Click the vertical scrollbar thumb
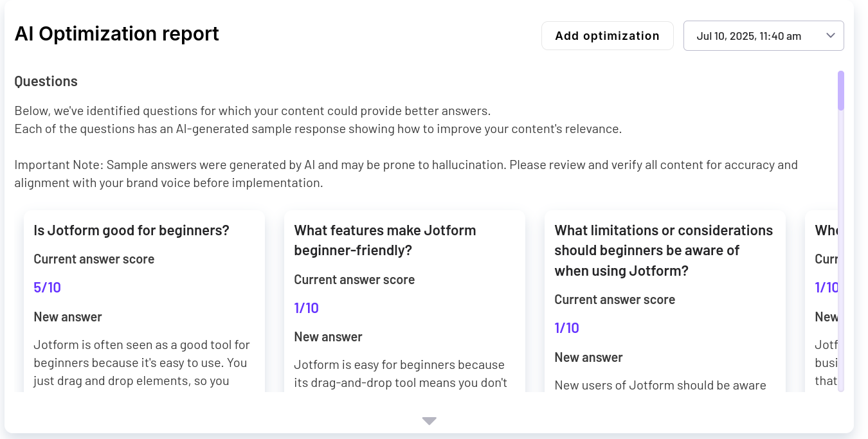This screenshot has height=439, width=868. click(x=841, y=90)
